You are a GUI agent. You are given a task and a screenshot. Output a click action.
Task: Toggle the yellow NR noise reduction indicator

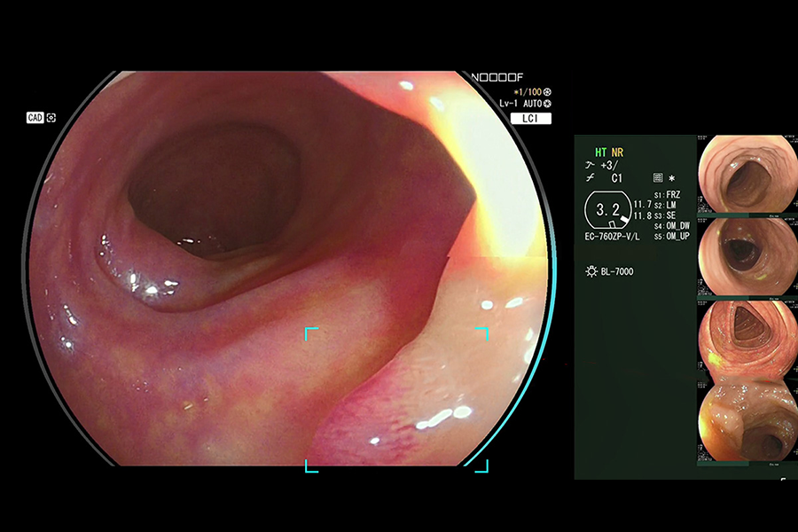(x=617, y=153)
